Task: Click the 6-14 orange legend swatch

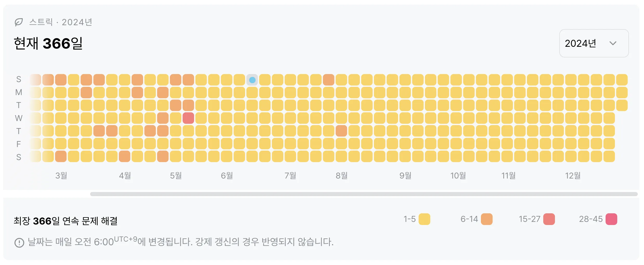Action: tap(487, 219)
